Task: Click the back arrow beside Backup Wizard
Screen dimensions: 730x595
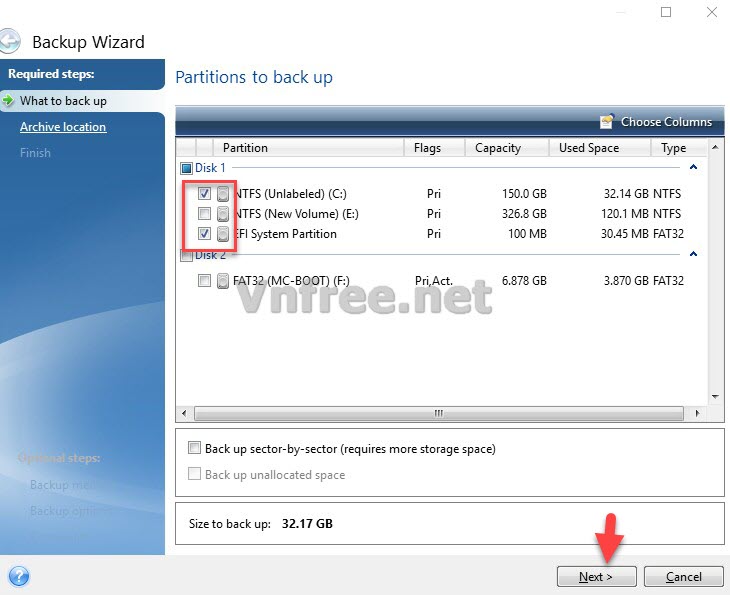Action: [9, 41]
